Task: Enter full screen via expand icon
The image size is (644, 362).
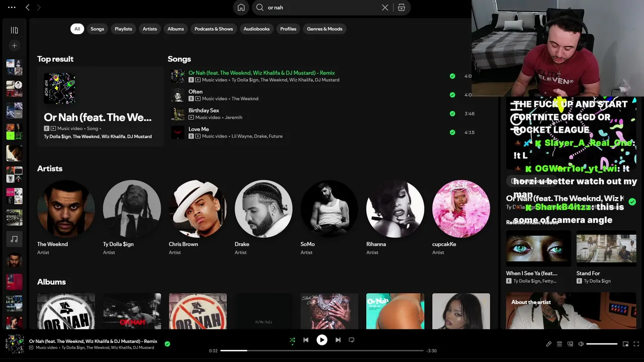Action: click(x=636, y=344)
